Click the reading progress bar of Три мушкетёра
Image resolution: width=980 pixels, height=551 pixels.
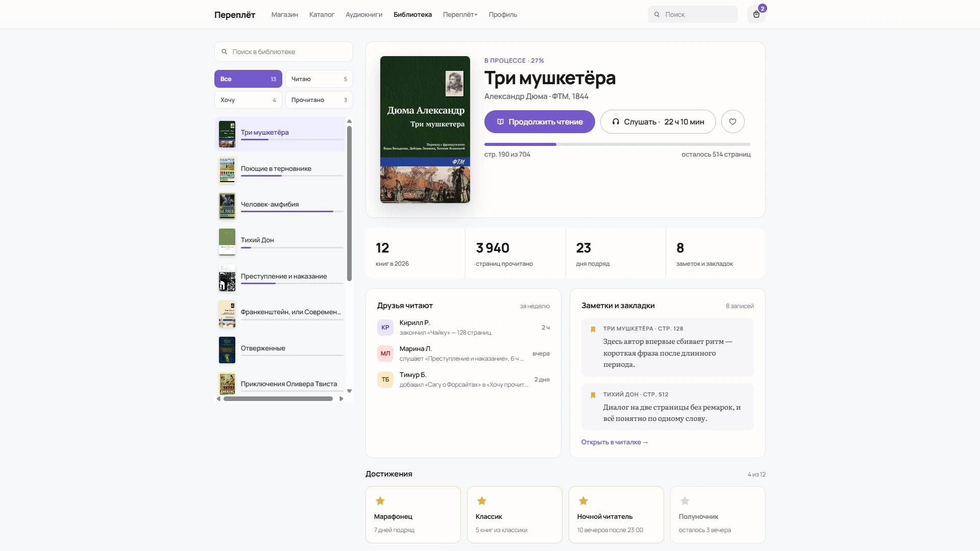pyautogui.click(x=618, y=144)
